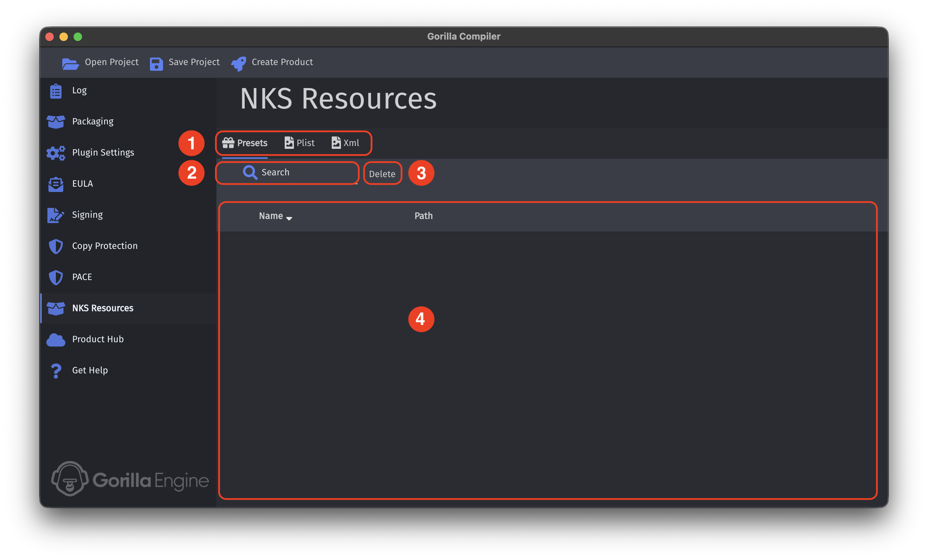Screen dimensions: 928x560
Task: Click the Delete button
Action: click(382, 174)
